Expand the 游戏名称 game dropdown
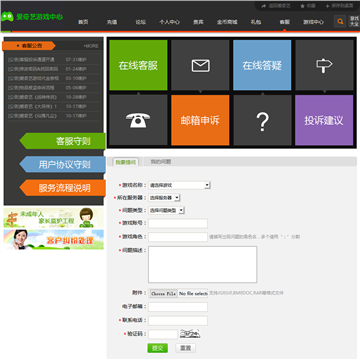This screenshot has width=360, height=360. 179,185
